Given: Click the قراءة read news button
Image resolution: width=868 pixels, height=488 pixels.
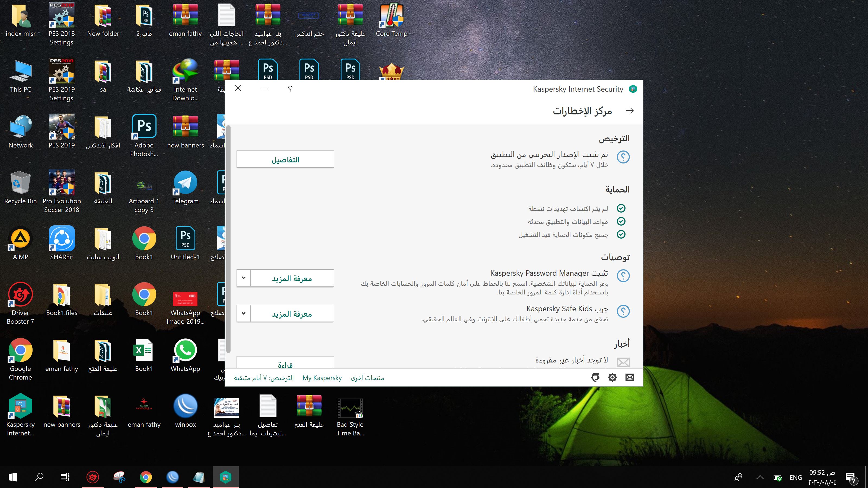Looking at the screenshot, I should tap(285, 362).
